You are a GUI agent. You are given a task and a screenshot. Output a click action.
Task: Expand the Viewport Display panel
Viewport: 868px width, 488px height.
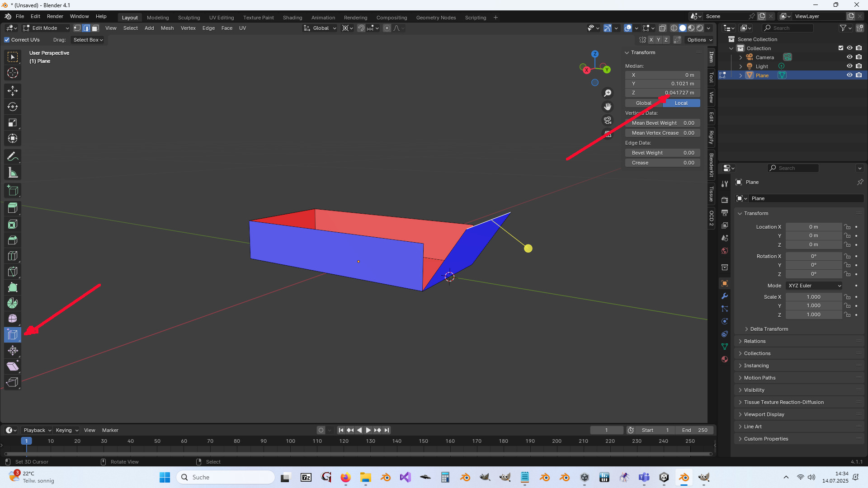point(764,414)
